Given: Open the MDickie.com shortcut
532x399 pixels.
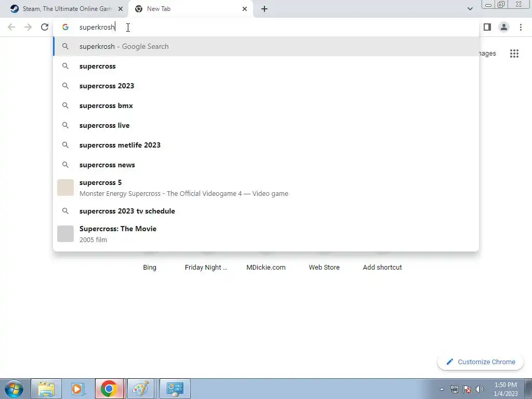Looking at the screenshot, I should (x=266, y=268).
